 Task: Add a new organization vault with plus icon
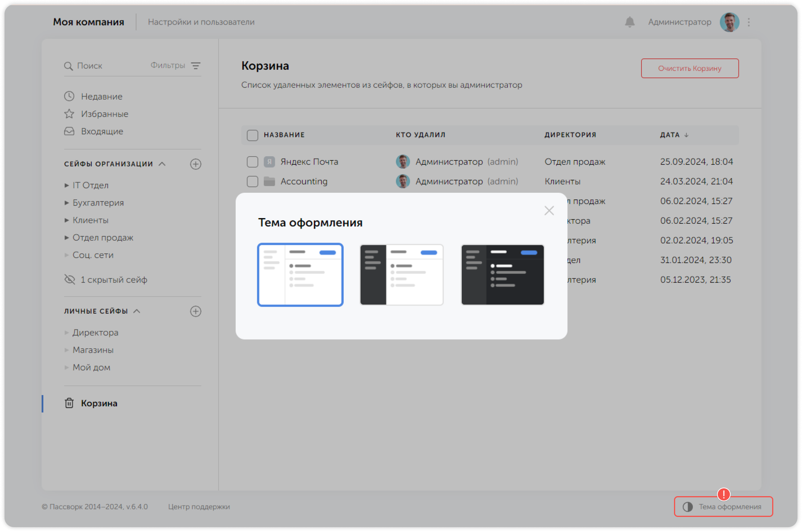pyautogui.click(x=196, y=164)
